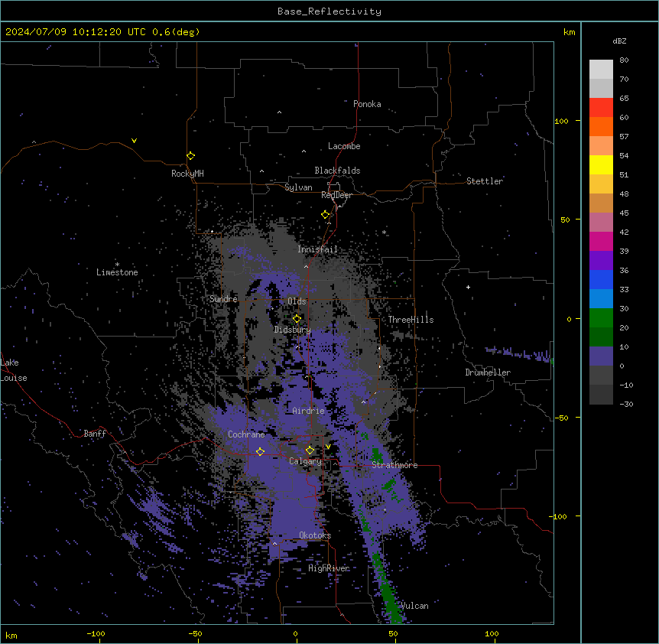Click the yellow V marker northwest of RockyMH
The width and height of the screenshot is (659, 644).
tap(134, 141)
